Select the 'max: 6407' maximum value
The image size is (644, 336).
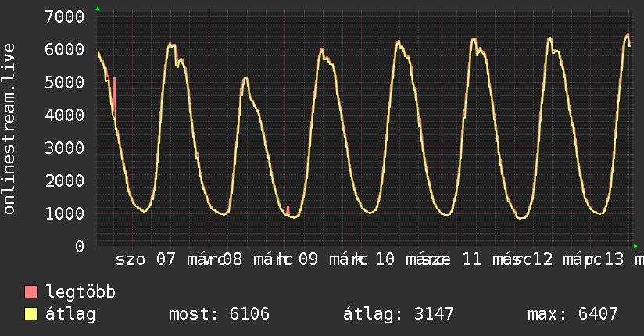[x=572, y=314]
